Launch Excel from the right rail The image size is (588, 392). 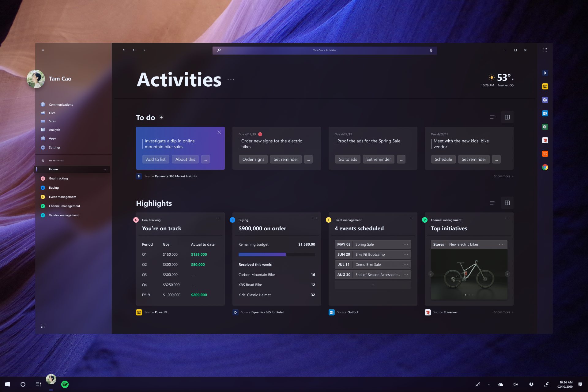pyautogui.click(x=545, y=127)
